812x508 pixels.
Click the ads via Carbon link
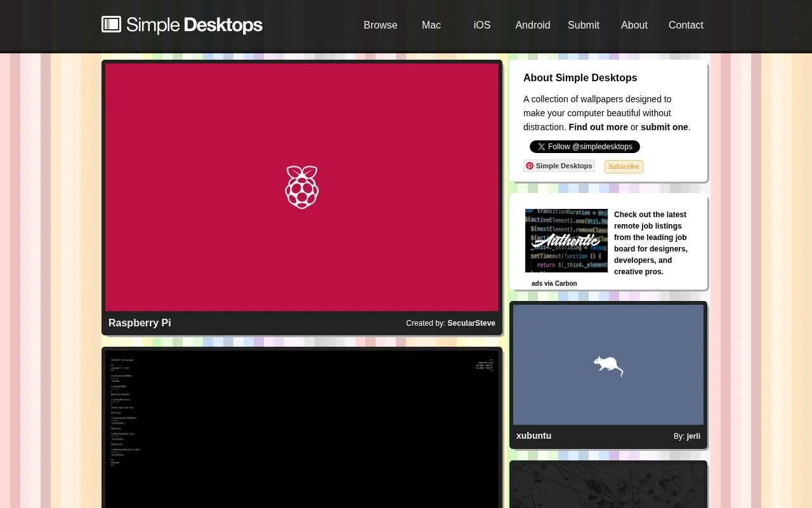point(554,284)
